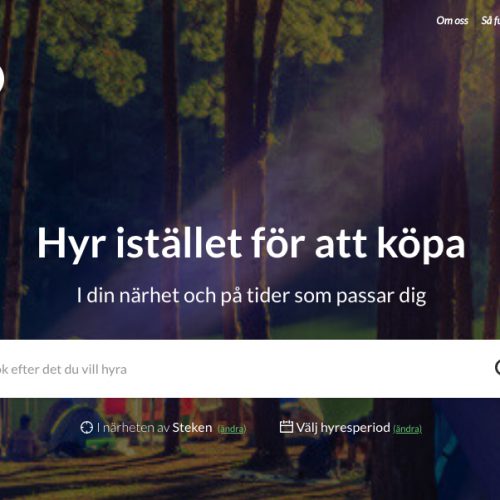Open the partially visible Så fu… menu item

tap(490, 21)
